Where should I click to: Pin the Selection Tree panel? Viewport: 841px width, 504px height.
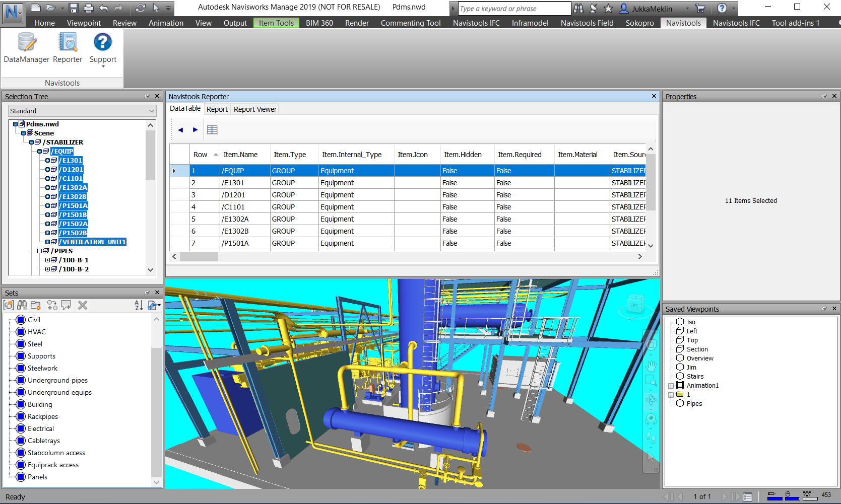pyautogui.click(x=147, y=96)
